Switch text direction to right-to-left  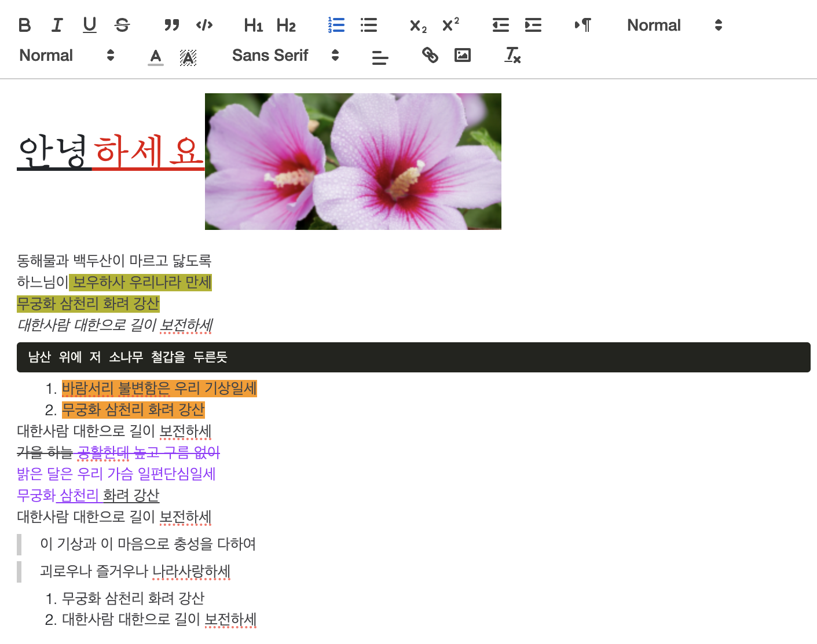(582, 25)
